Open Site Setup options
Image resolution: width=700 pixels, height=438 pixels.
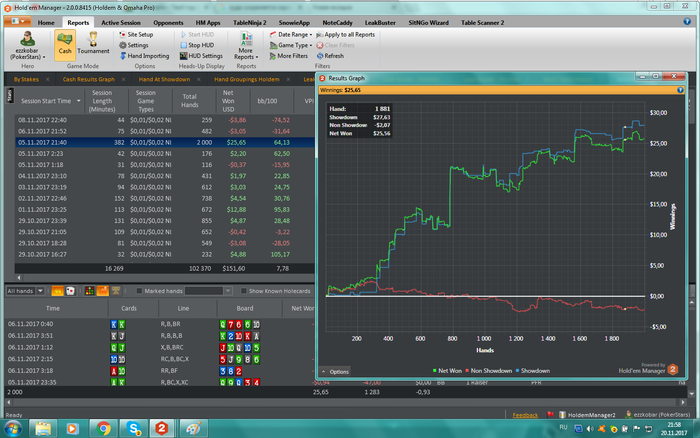(x=136, y=34)
